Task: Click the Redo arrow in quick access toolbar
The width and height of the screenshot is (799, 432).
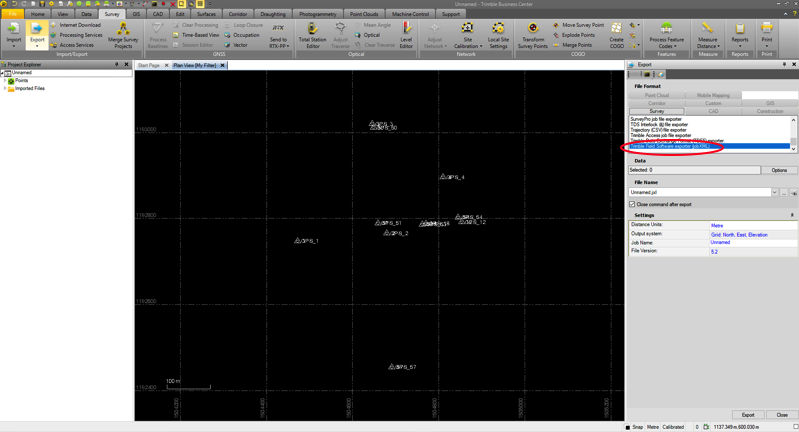Action: 23,4
